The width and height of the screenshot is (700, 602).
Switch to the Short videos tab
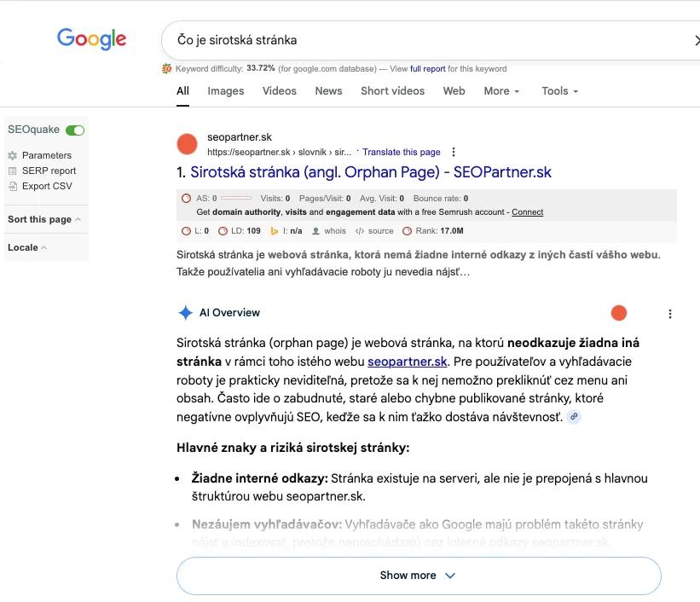(392, 91)
